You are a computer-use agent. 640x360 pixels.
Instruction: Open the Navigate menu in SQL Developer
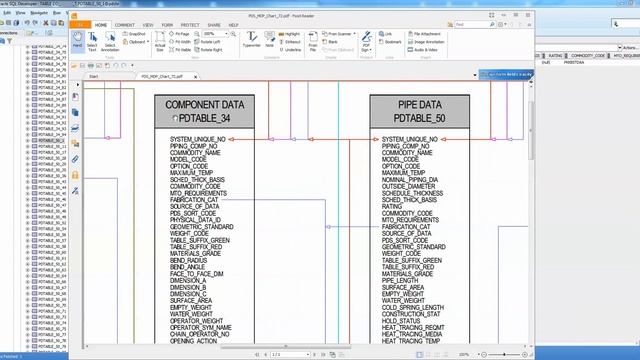(x=39, y=13)
